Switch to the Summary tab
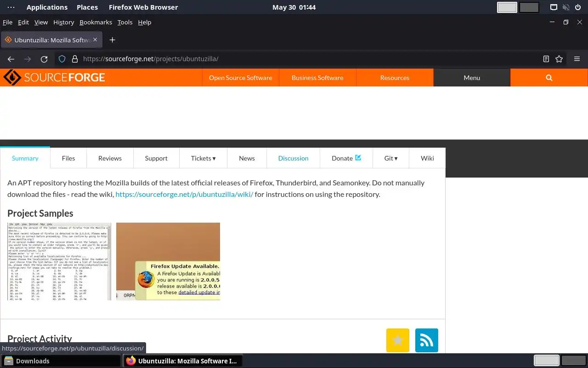The image size is (588, 368). click(x=25, y=158)
